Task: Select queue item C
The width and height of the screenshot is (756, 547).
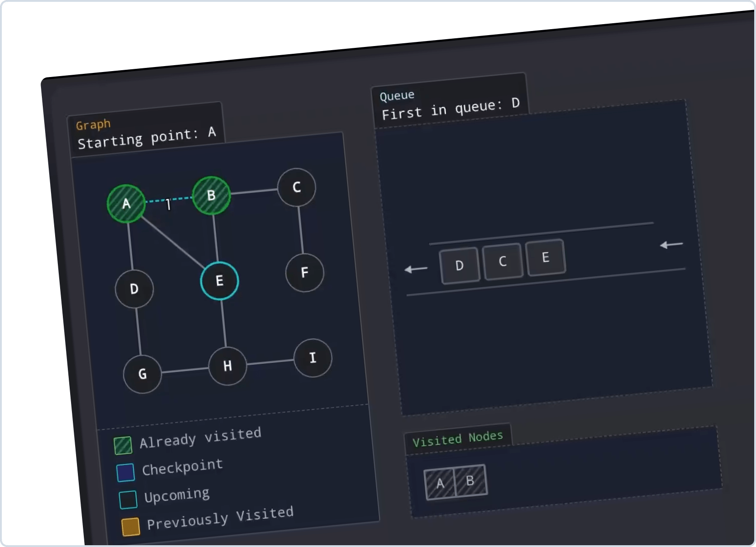Action: tap(502, 261)
